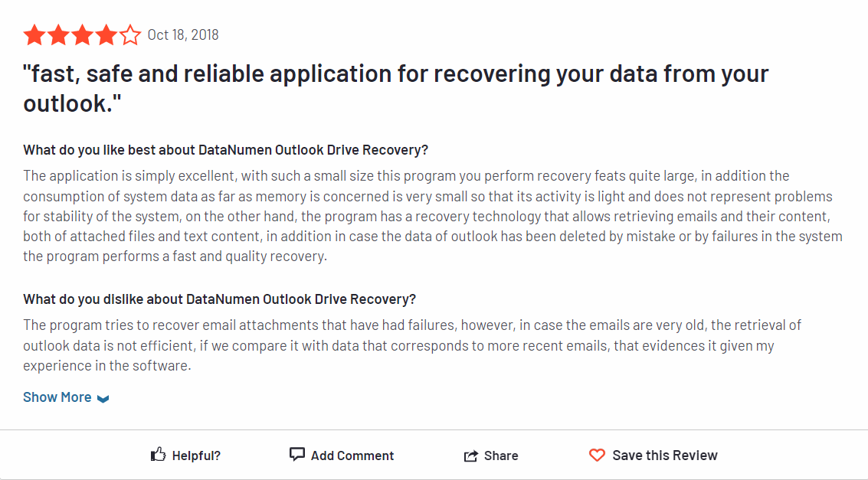
Task: Collapse the review using the Show More arrow
Action: (x=102, y=398)
